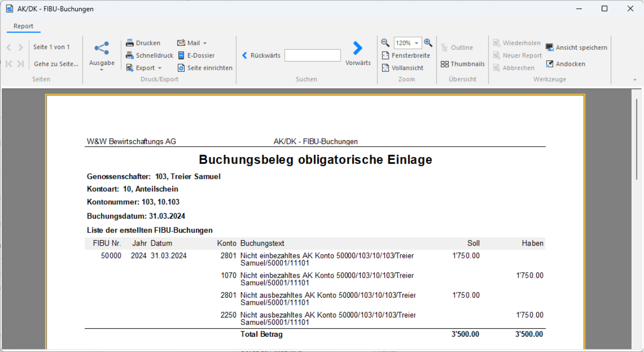
Task: Click Wiederholen tool
Action: [x=517, y=43]
